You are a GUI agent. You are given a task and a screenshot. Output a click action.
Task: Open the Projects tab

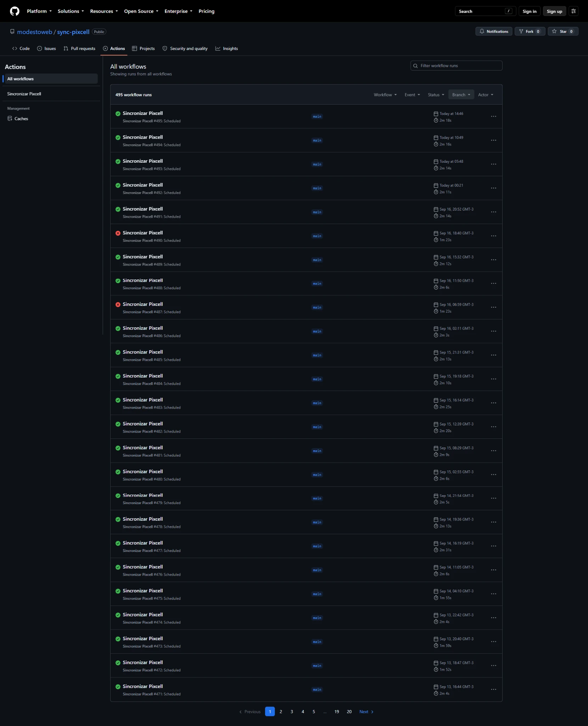point(143,49)
